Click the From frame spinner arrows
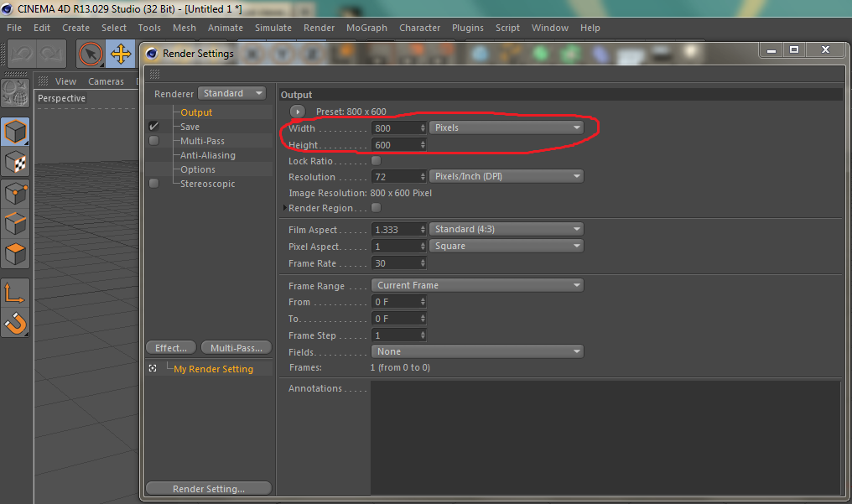 [423, 302]
